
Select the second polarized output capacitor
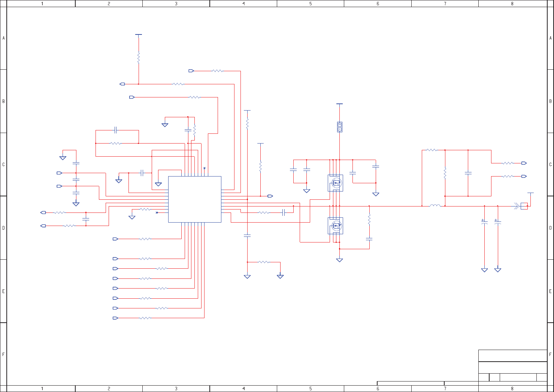tap(497, 222)
